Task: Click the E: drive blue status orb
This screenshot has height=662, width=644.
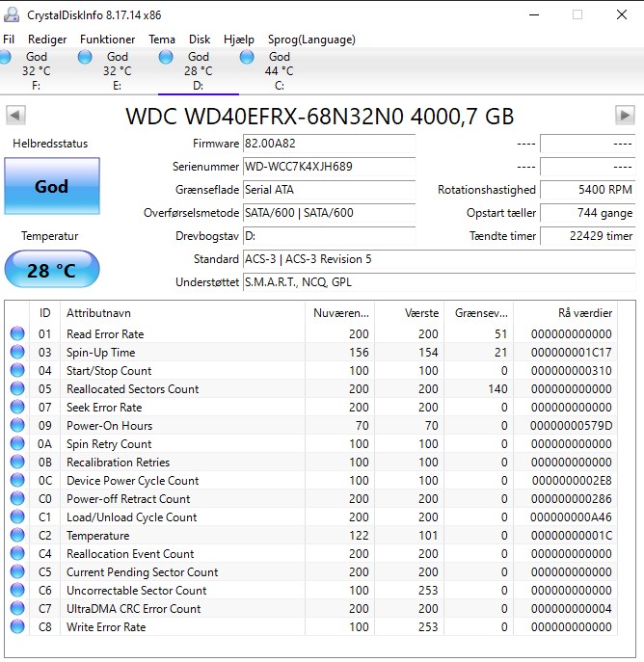Action: (x=85, y=57)
